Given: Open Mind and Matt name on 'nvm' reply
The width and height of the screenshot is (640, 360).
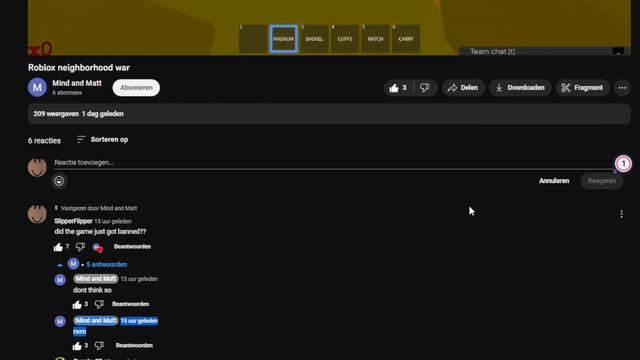Looking at the screenshot, I should click(96, 321).
